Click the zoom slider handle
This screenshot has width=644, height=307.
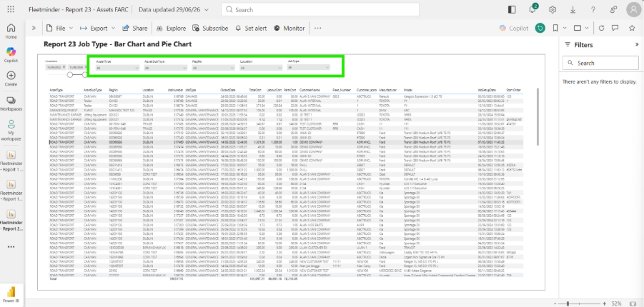pyautogui.click(x=568, y=303)
